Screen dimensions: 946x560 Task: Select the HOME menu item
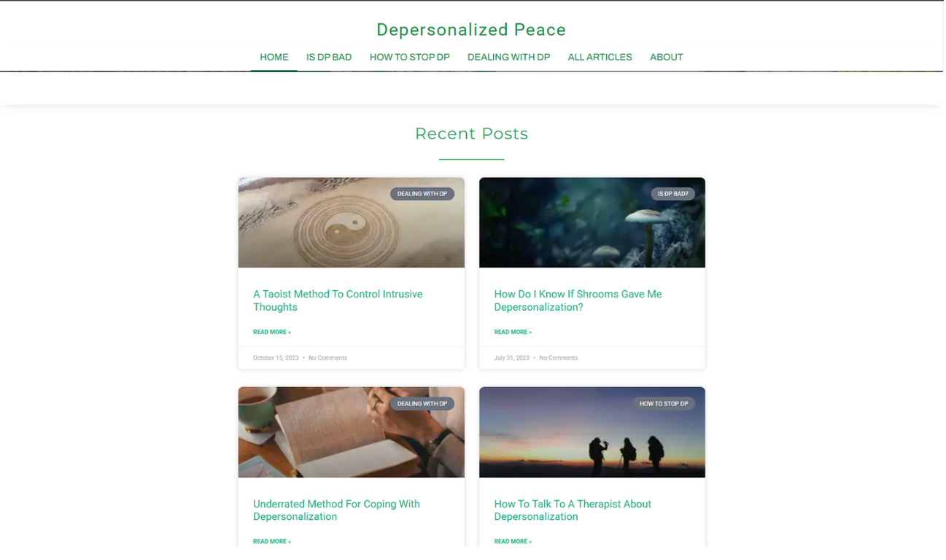point(274,57)
